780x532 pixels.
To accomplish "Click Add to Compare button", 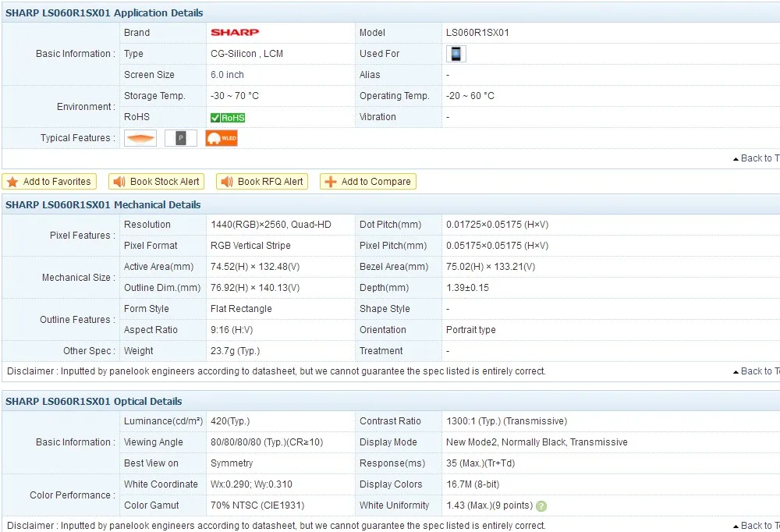I will [368, 182].
